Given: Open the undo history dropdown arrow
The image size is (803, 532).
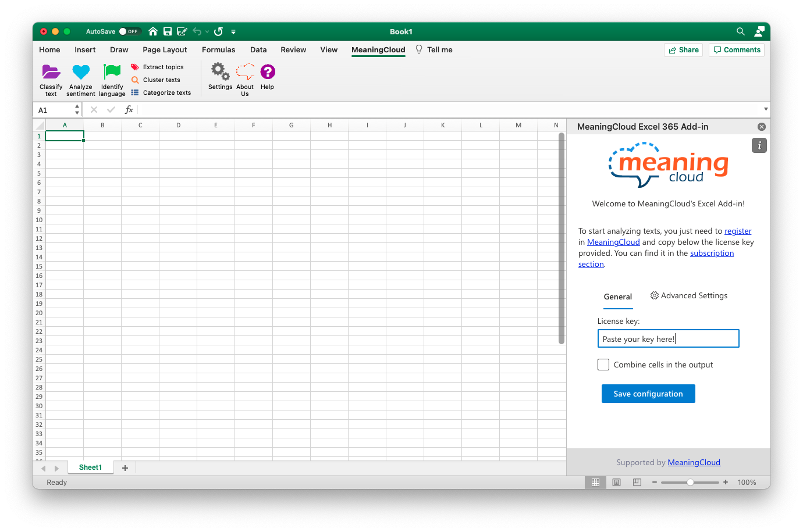Looking at the screenshot, I should coord(207,32).
